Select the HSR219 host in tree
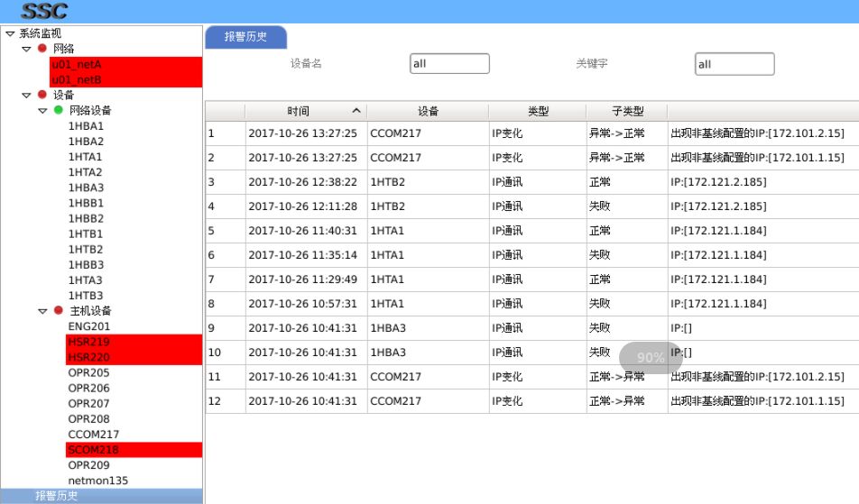 (88, 342)
